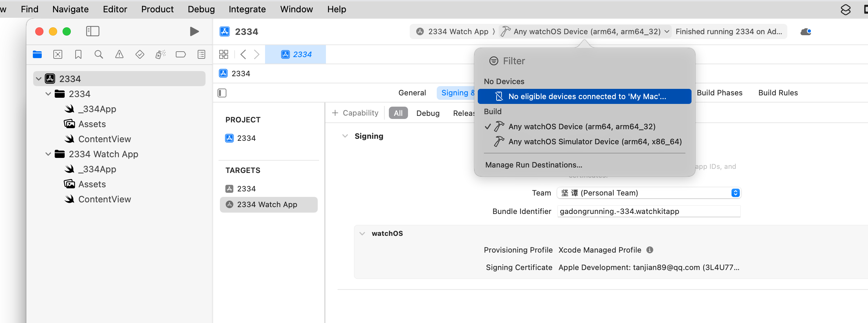Screen dimensions: 868x323
Task: Select the 2334 editor tab
Action: point(295,54)
